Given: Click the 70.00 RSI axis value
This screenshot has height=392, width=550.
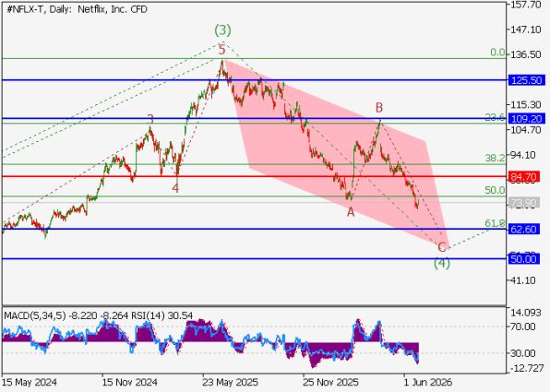Looking at the screenshot, I should [523, 327].
